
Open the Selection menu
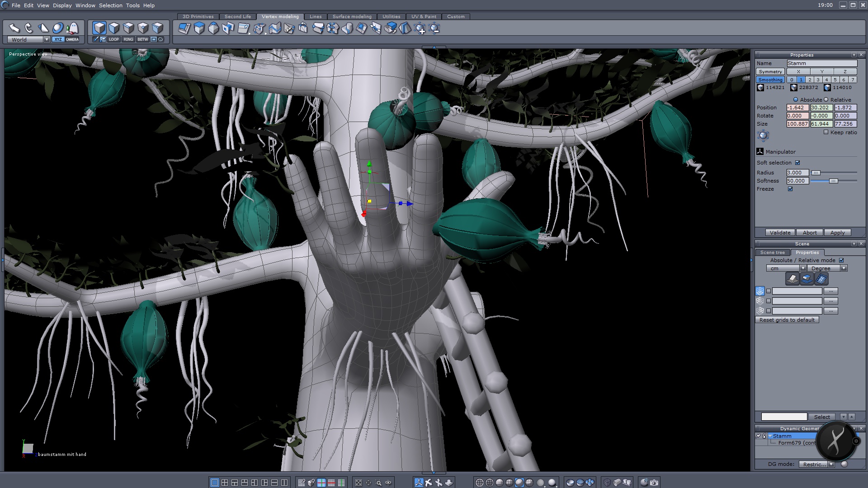[110, 5]
